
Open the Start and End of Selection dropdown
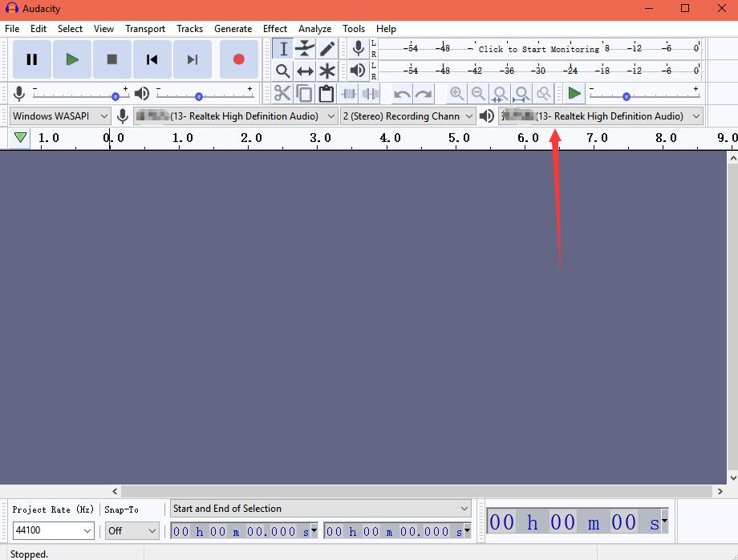(x=321, y=509)
